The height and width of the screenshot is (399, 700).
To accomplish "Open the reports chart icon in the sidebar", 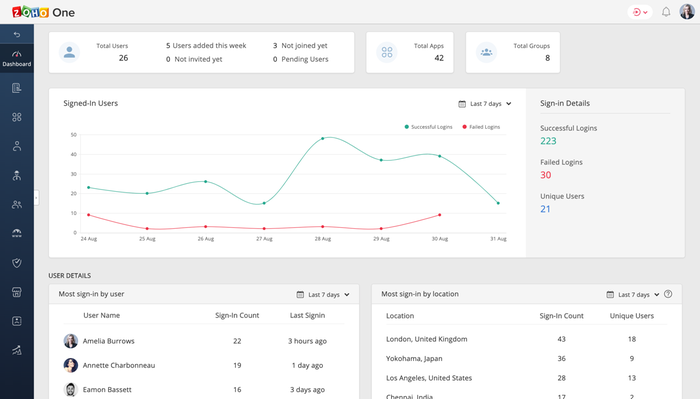I will pyautogui.click(x=17, y=350).
